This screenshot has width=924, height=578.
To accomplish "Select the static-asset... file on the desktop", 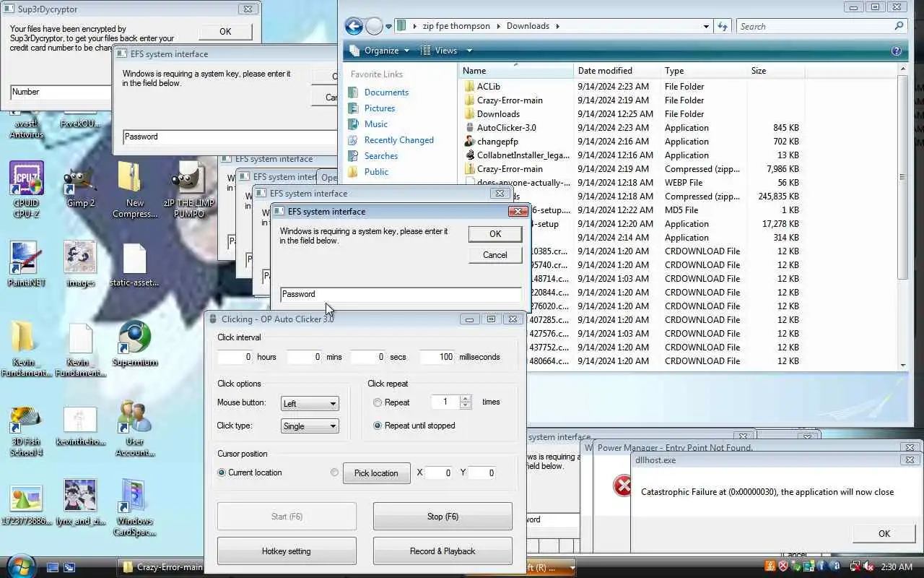I will click(x=134, y=264).
